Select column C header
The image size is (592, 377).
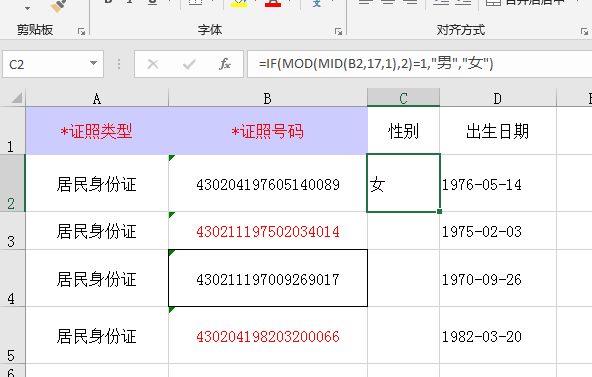403,98
